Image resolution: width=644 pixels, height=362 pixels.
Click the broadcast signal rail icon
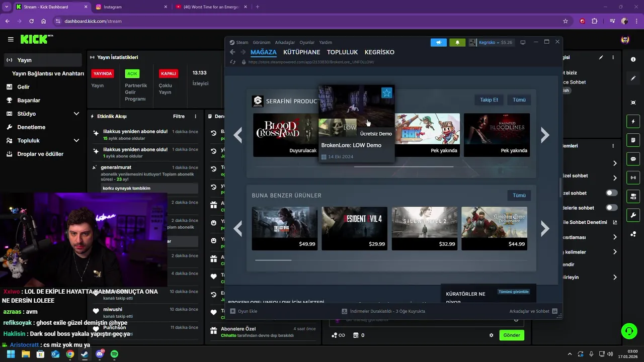pos(633,177)
